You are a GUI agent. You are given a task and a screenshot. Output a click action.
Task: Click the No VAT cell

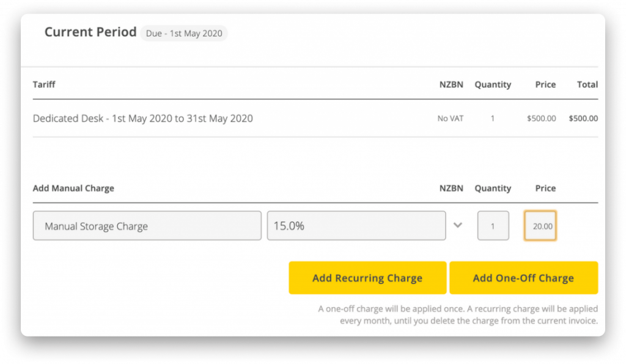451,118
